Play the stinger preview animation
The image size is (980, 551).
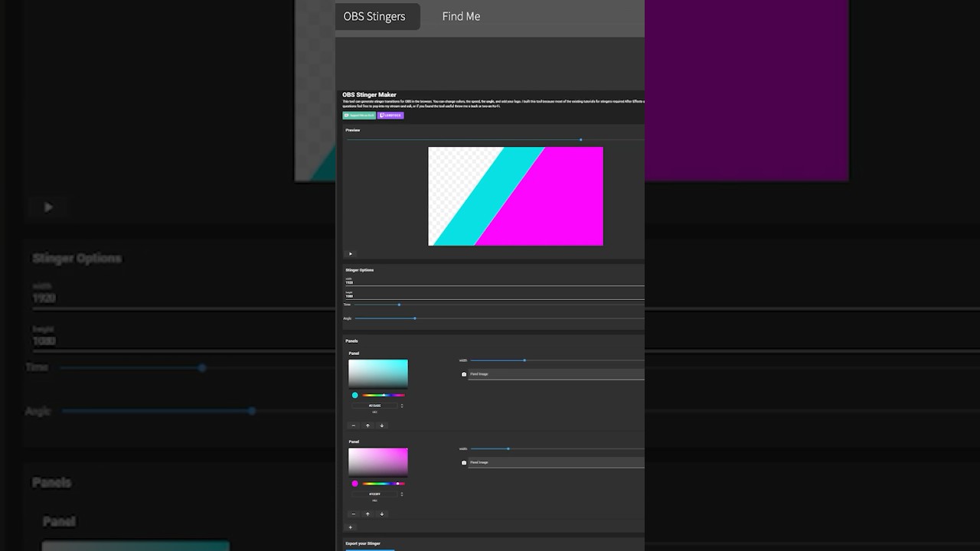(351, 254)
